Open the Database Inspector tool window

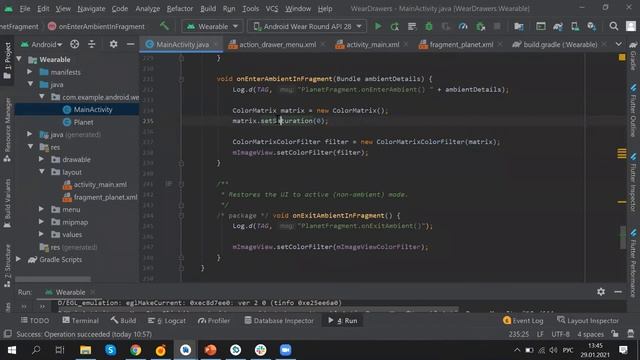coord(279,321)
